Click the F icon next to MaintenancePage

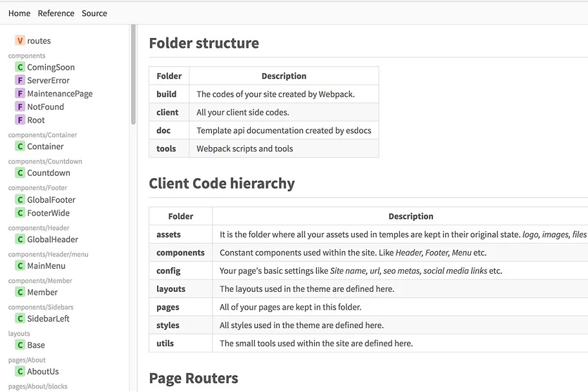(20, 94)
